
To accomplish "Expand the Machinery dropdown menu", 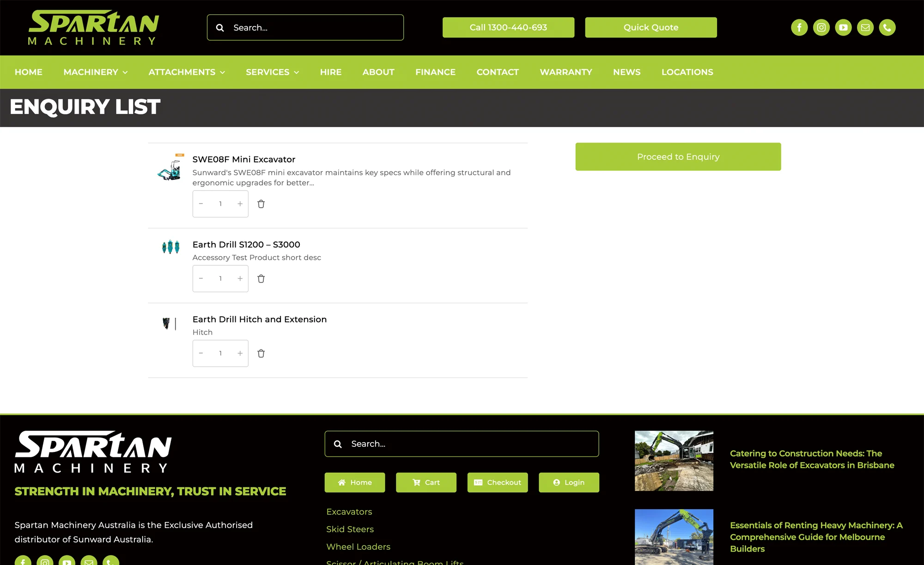I will 96,72.
